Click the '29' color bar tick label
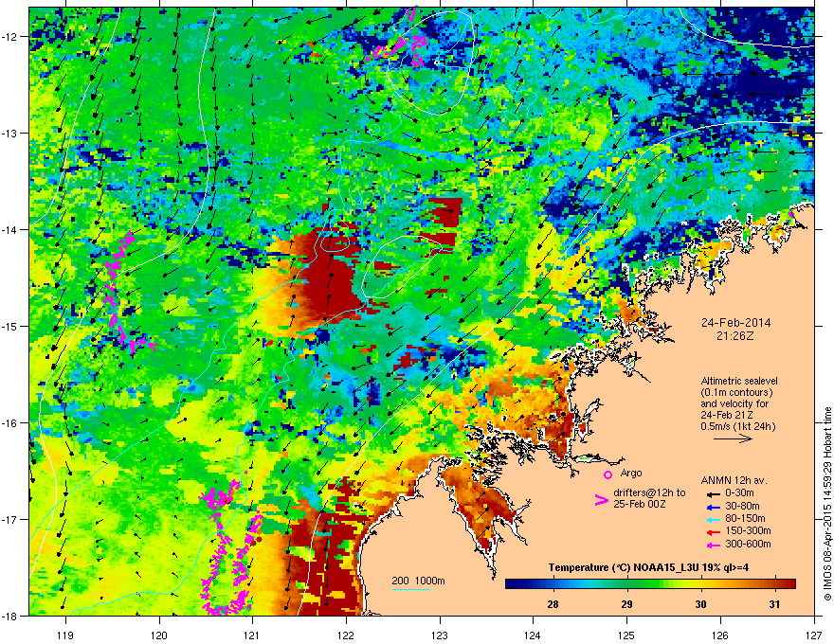The image size is (834, 644). point(627,604)
